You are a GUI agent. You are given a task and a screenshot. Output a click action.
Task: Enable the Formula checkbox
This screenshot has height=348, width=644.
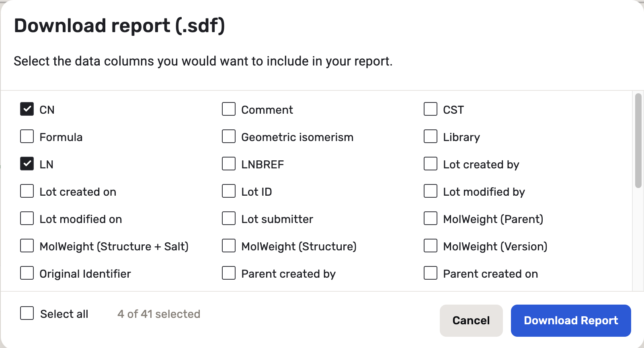pyautogui.click(x=27, y=136)
